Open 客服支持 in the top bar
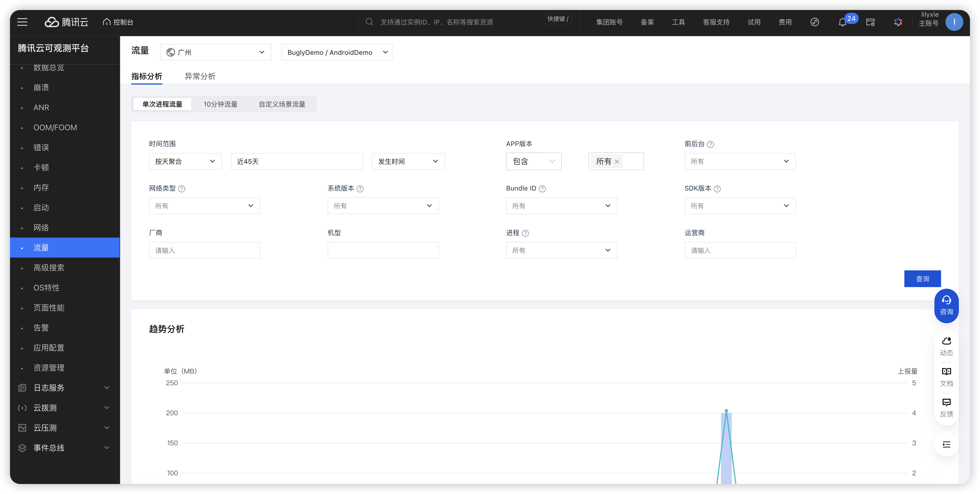This screenshot has width=980, height=494. pos(716,22)
